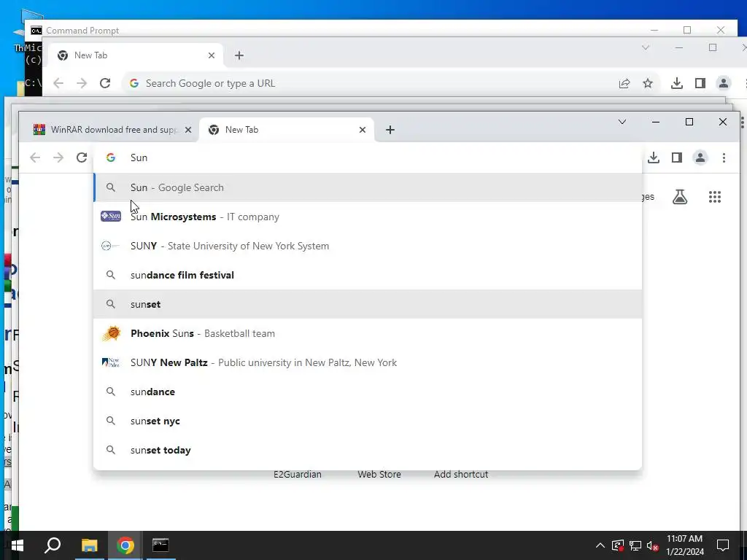Open Google apps grid icon

pos(715,197)
